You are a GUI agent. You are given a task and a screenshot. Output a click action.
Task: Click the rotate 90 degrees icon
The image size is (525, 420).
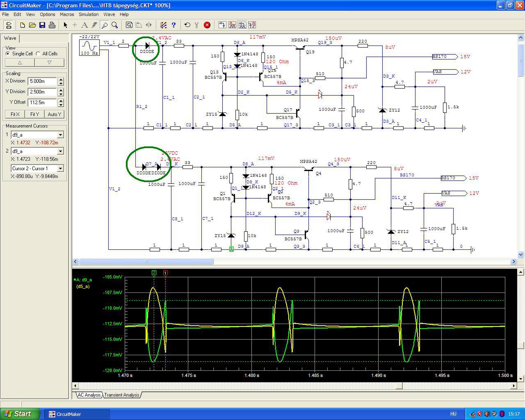139,25
